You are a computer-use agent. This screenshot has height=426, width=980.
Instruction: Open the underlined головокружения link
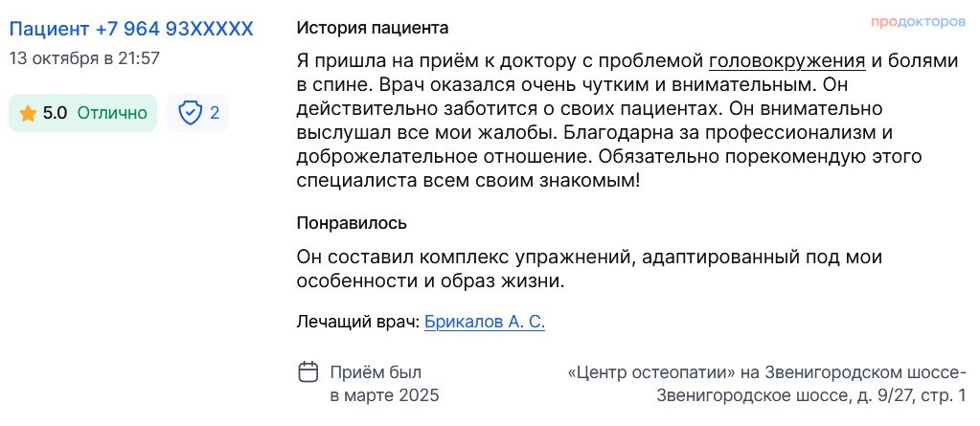[x=786, y=61]
